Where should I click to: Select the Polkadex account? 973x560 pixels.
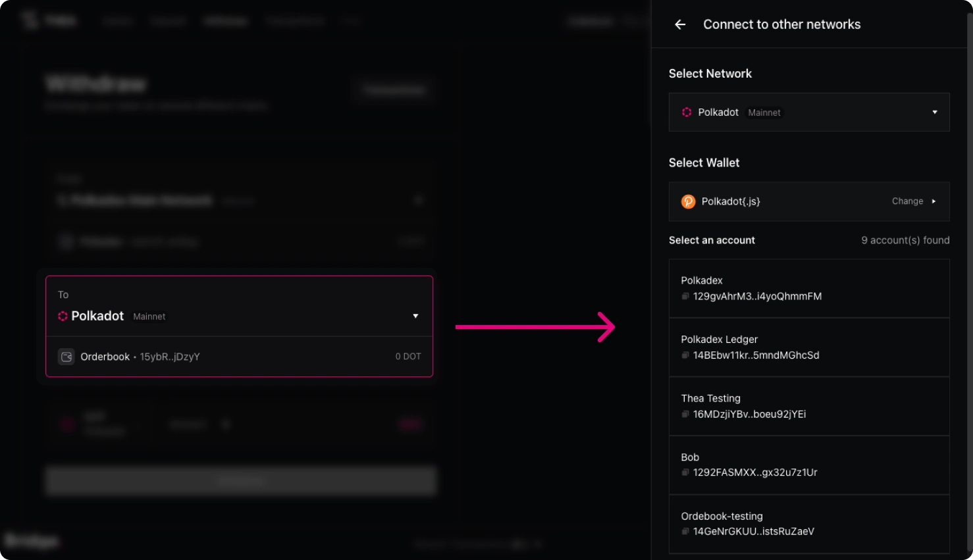pos(808,288)
